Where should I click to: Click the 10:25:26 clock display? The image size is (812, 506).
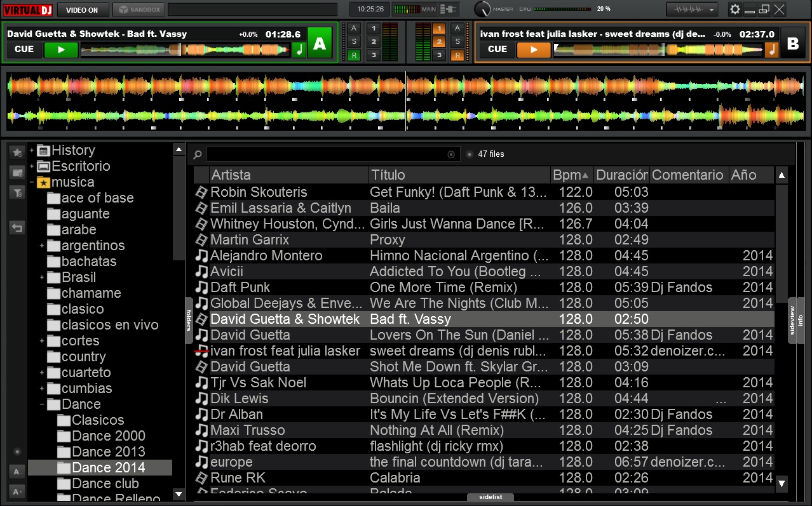coord(370,10)
